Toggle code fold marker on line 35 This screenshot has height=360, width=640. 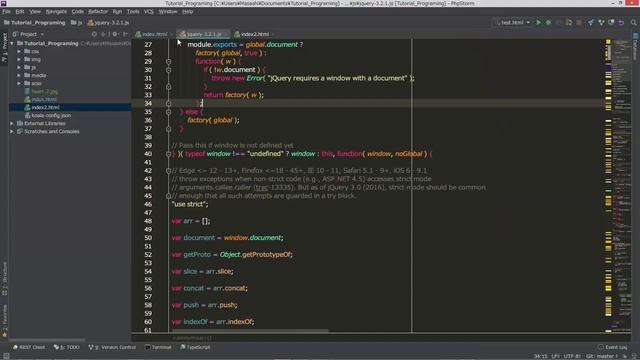click(x=168, y=112)
